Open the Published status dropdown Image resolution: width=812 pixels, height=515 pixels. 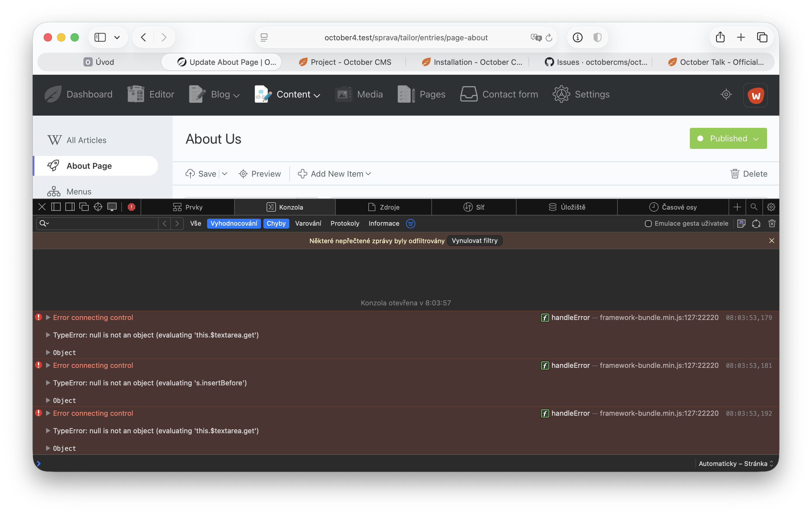click(728, 138)
